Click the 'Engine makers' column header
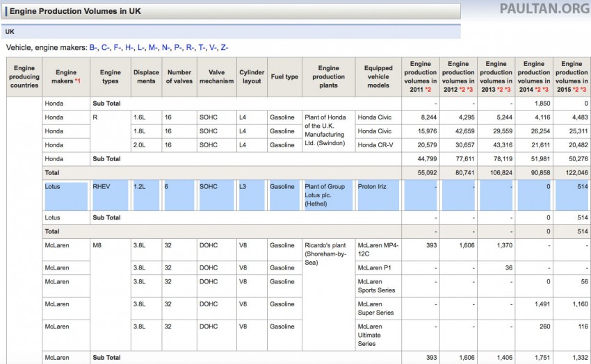Viewport: 591px width, 364px height. (x=66, y=77)
